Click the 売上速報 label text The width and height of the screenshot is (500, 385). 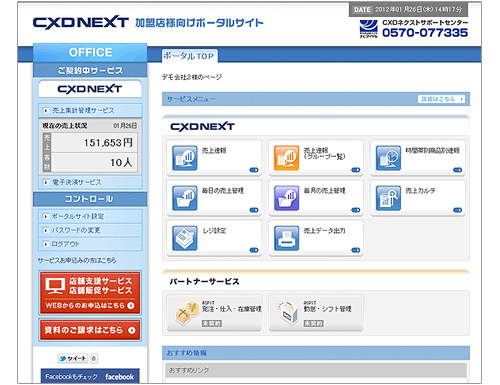[x=214, y=150]
